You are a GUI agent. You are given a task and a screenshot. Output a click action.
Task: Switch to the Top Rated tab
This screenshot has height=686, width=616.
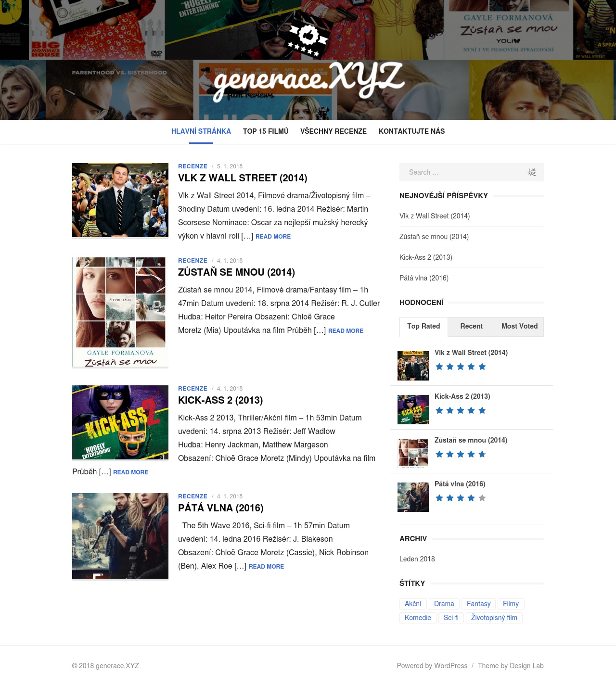click(x=423, y=327)
